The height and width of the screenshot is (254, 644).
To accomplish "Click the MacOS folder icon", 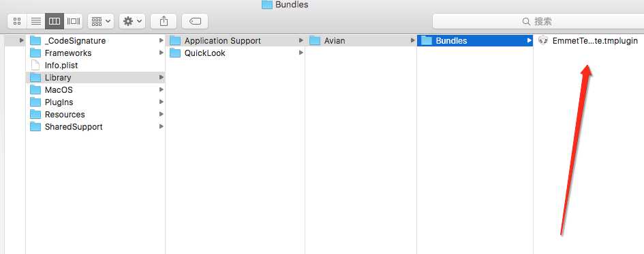I will coord(35,89).
